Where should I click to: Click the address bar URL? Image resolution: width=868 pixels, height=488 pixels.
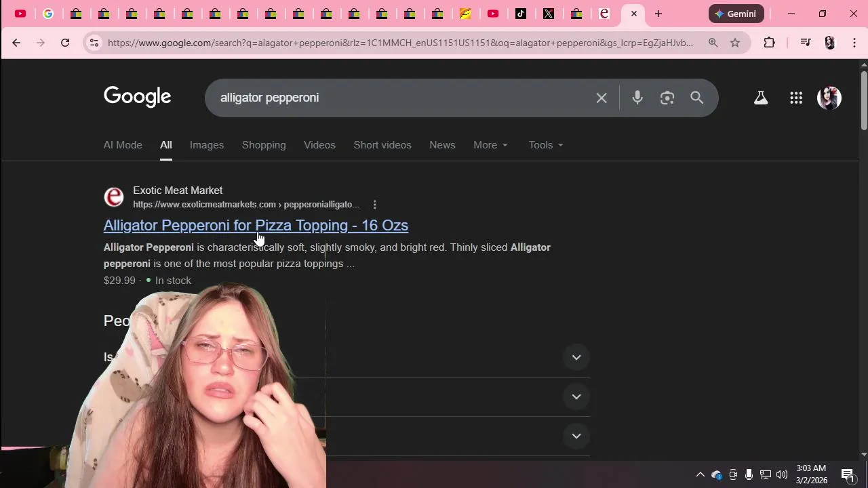[x=400, y=43]
